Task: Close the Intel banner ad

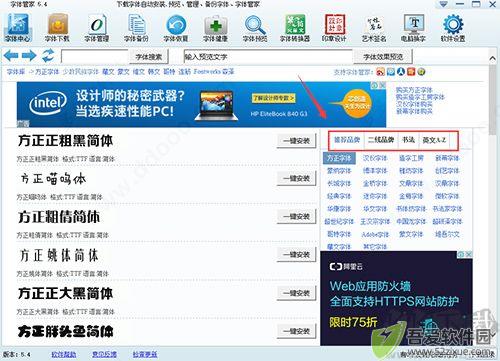Action: click(x=383, y=85)
